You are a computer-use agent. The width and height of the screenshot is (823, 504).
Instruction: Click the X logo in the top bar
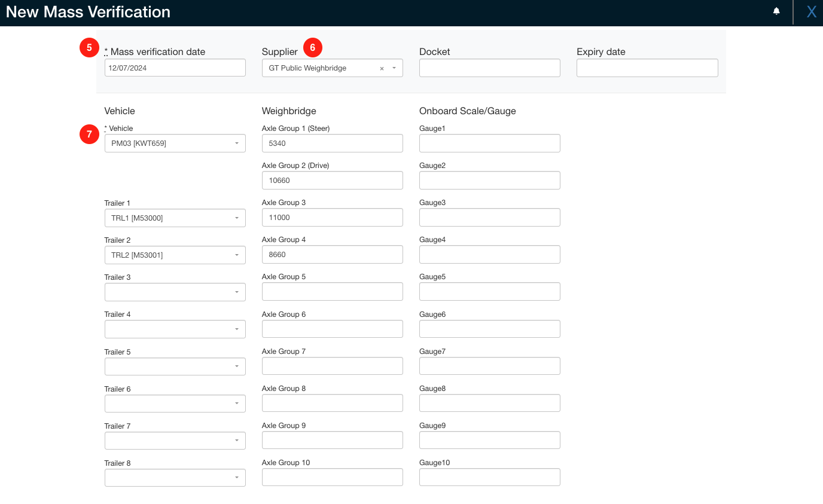811,11
